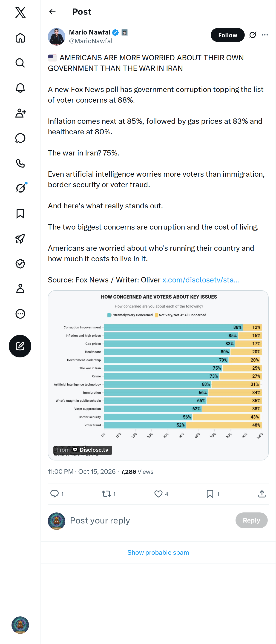Open Grok from the sidebar
The width and height of the screenshot is (276, 644).
20,188
